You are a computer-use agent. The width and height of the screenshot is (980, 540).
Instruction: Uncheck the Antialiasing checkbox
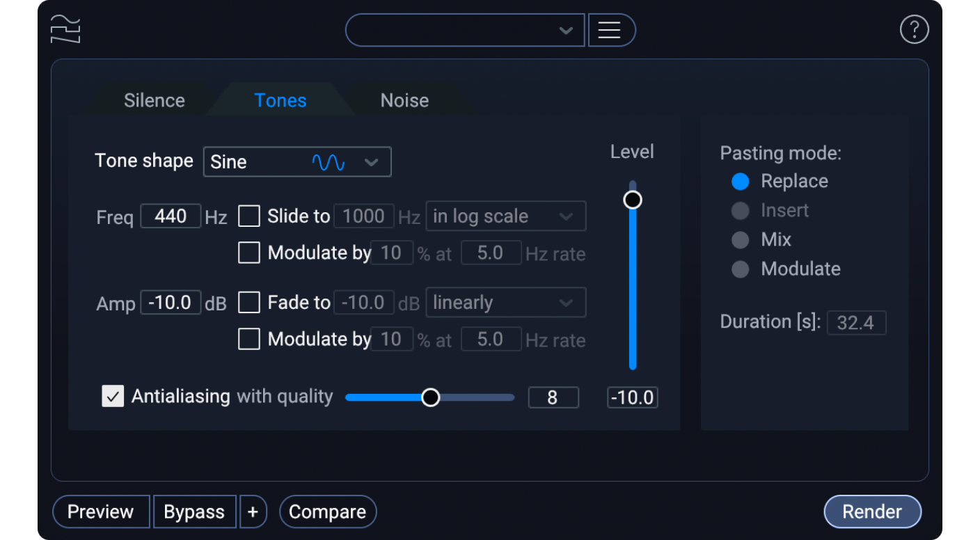point(113,397)
